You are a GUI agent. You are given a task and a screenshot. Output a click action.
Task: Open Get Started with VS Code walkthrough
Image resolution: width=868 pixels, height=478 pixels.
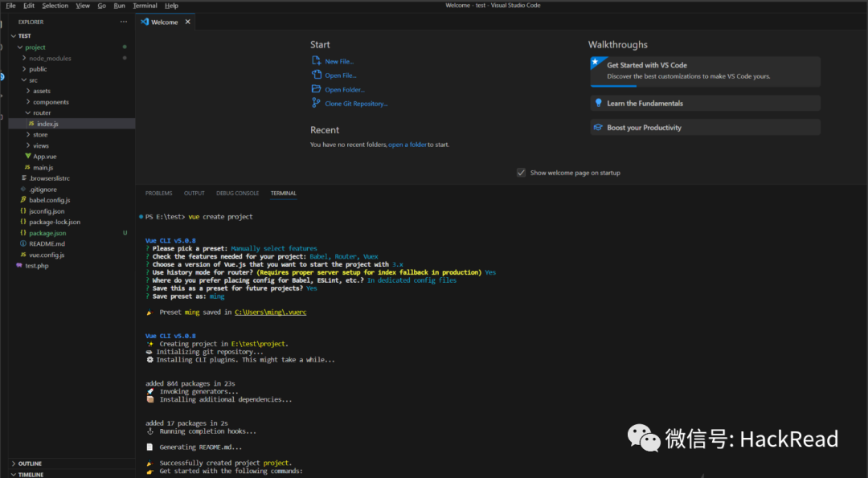pos(706,71)
